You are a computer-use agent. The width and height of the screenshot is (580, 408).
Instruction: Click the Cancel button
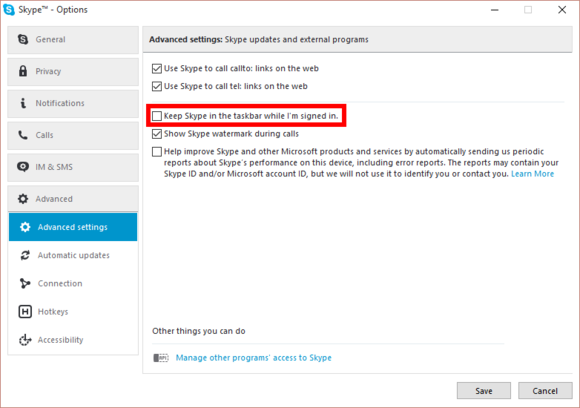point(545,391)
